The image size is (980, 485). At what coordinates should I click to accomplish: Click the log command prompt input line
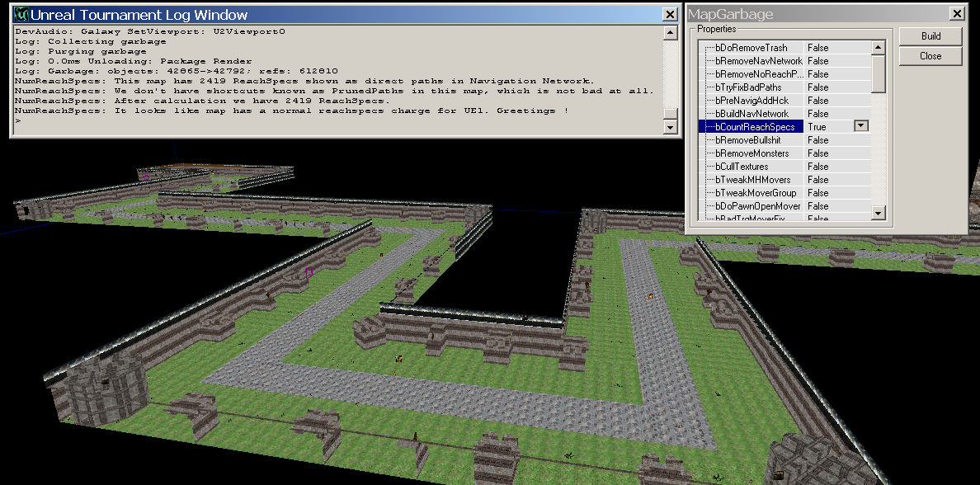tap(337, 120)
